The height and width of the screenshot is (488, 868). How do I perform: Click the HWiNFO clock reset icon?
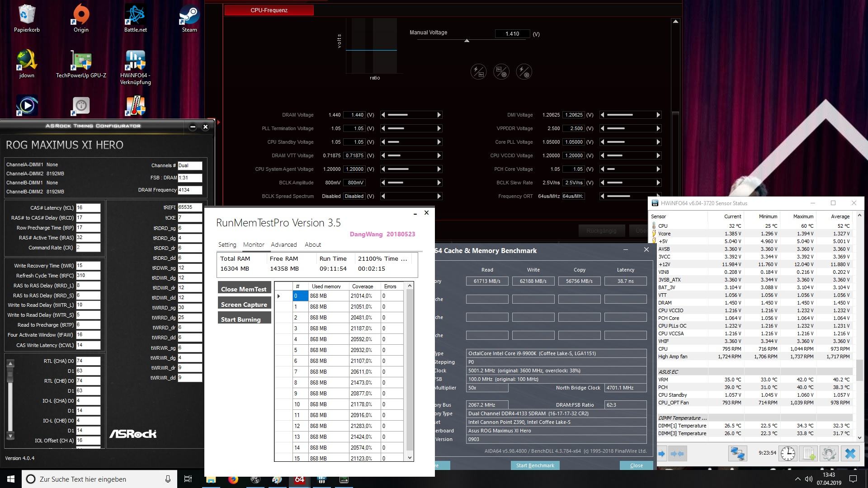click(788, 453)
